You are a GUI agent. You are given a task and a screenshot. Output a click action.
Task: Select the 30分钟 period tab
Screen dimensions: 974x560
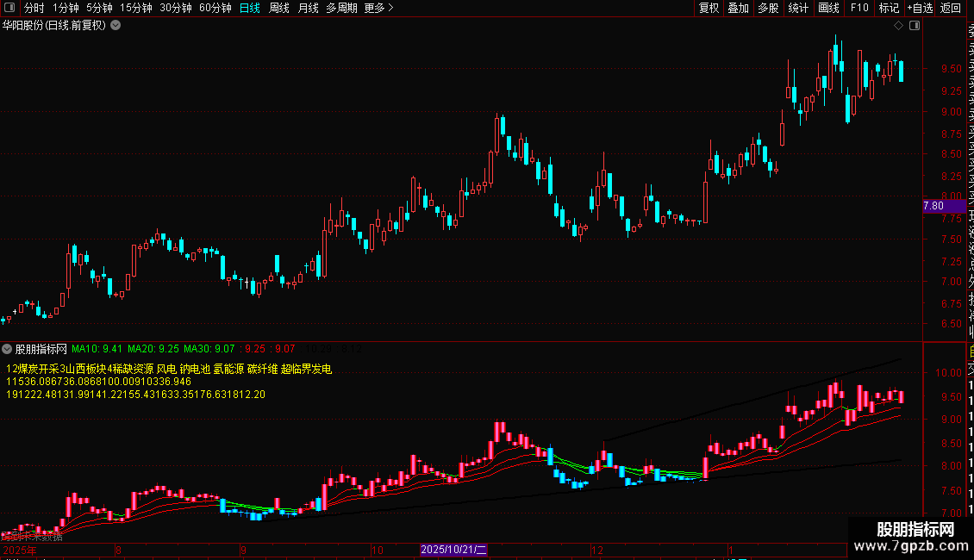176,8
